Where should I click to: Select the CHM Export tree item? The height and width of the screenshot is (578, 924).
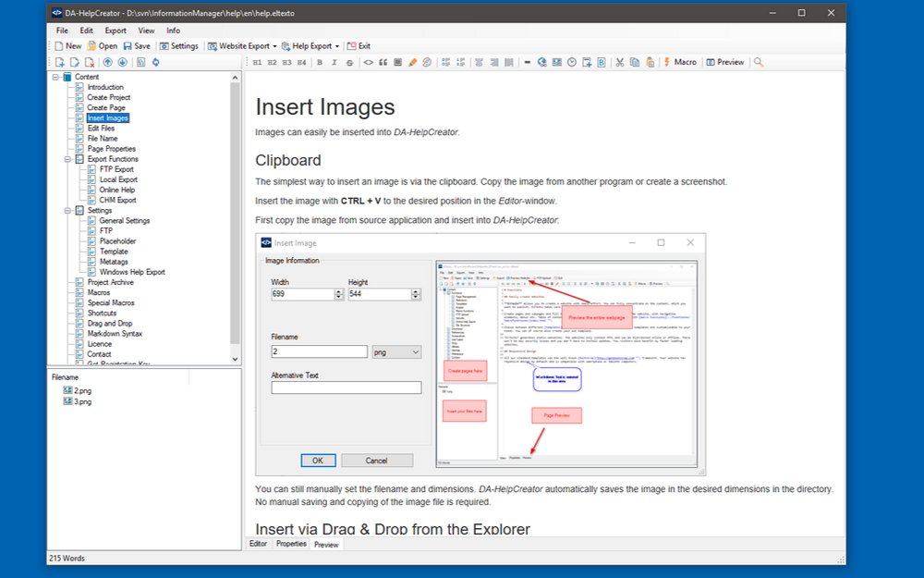(118, 200)
